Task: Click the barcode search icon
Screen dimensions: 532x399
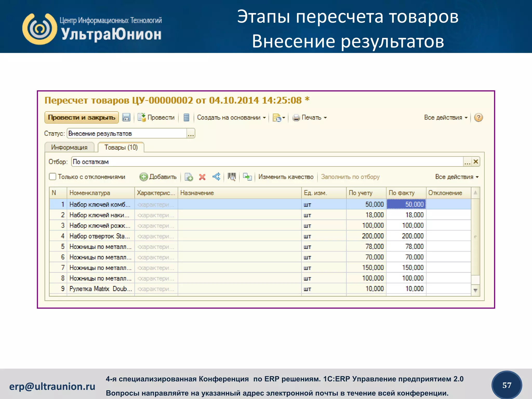Action: pyautogui.click(x=232, y=177)
